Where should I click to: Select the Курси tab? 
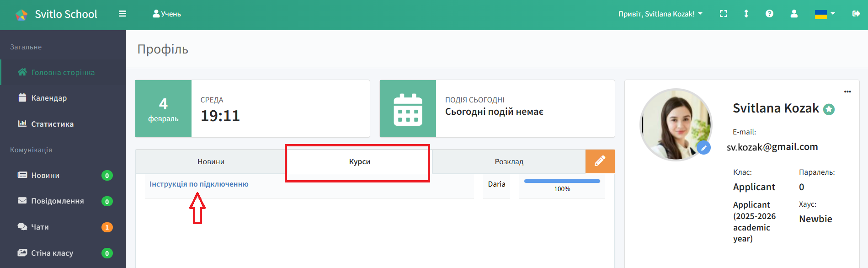tap(359, 162)
